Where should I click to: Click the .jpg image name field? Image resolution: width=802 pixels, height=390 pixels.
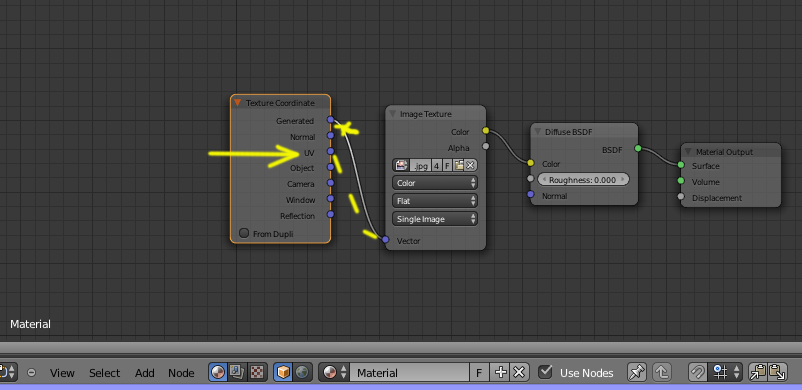click(x=420, y=165)
